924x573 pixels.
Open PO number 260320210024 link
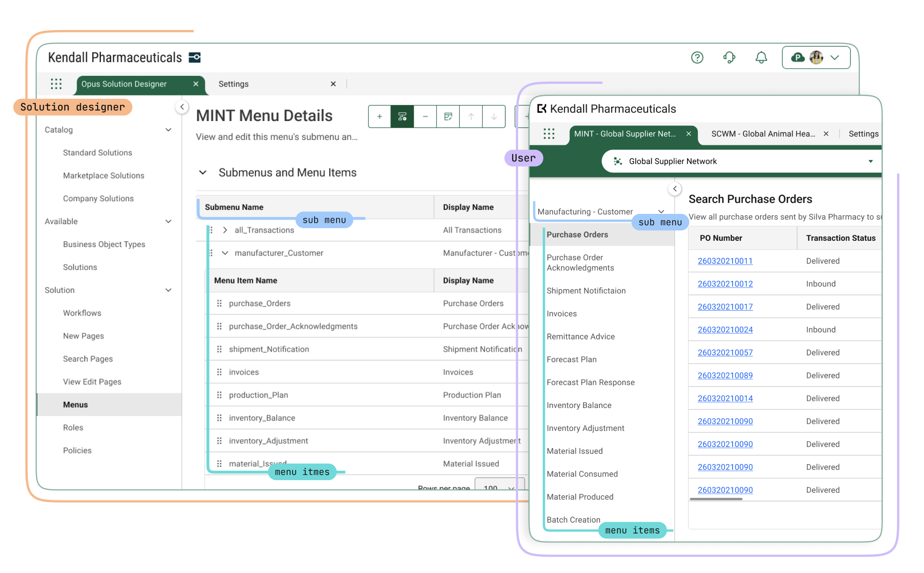coord(725,330)
